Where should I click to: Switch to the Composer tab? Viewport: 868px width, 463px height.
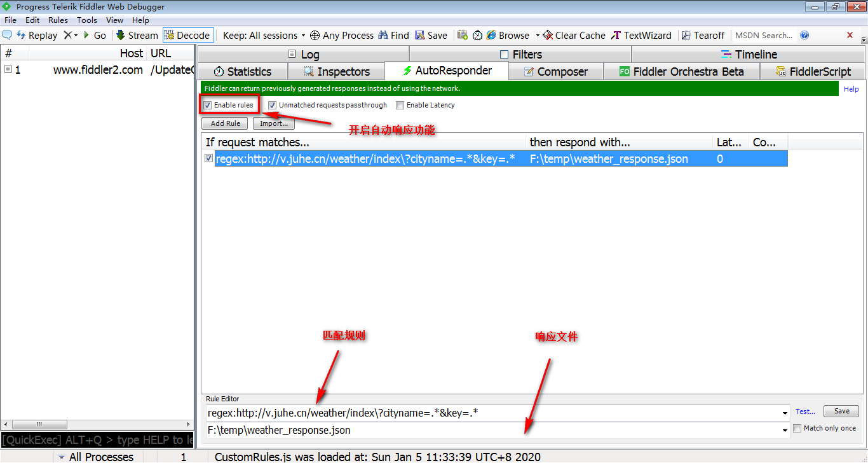(556, 71)
